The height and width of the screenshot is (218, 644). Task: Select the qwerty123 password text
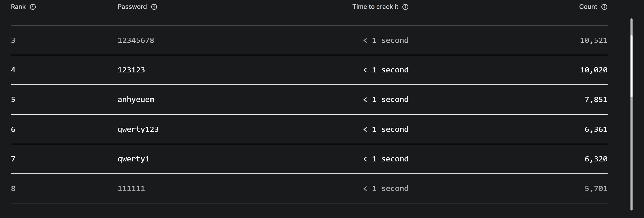tap(138, 129)
